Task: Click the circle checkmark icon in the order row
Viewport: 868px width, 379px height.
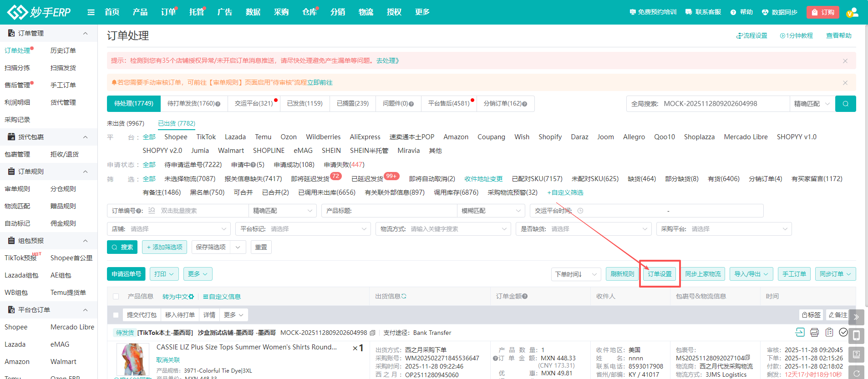Action: (843, 333)
